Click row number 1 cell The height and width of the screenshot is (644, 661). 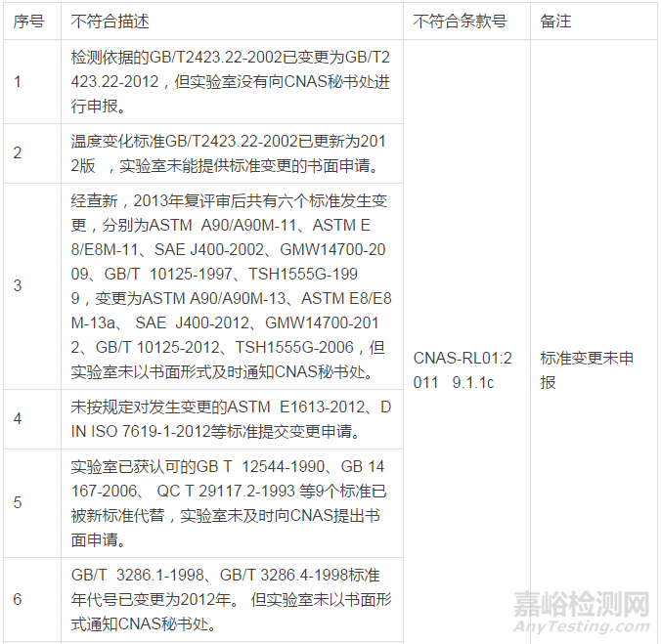pyautogui.click(x=18, y=81)
